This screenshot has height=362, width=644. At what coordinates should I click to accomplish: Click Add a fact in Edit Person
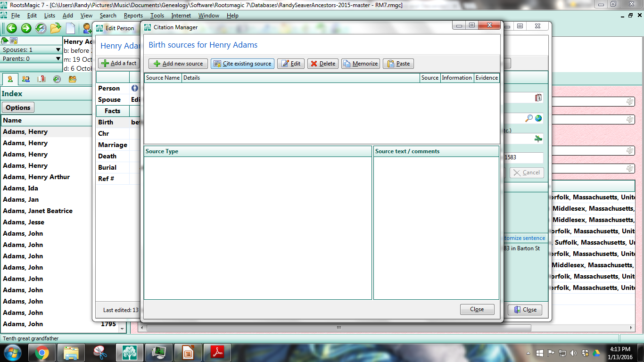[x=119, y=63]
